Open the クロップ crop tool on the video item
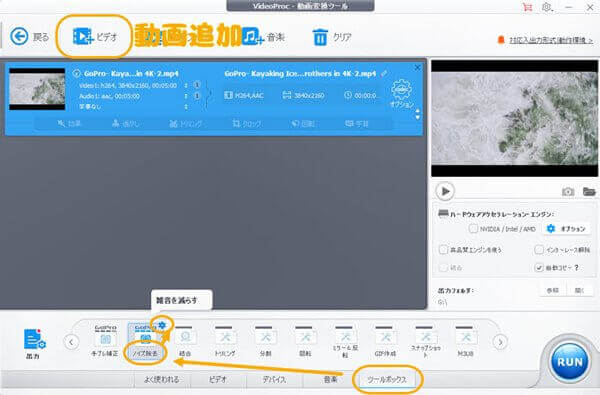The image size is (600, 395). [247, 124]
